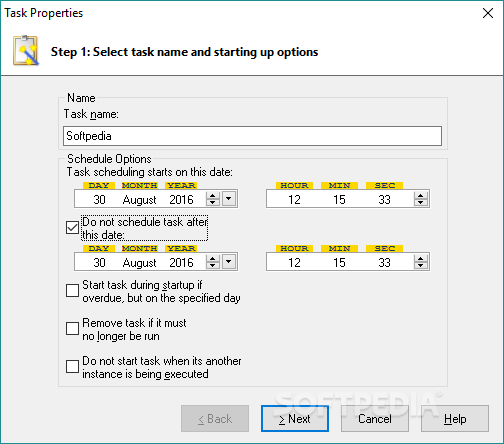Close the Task Properties dialog

click(488, 13)
